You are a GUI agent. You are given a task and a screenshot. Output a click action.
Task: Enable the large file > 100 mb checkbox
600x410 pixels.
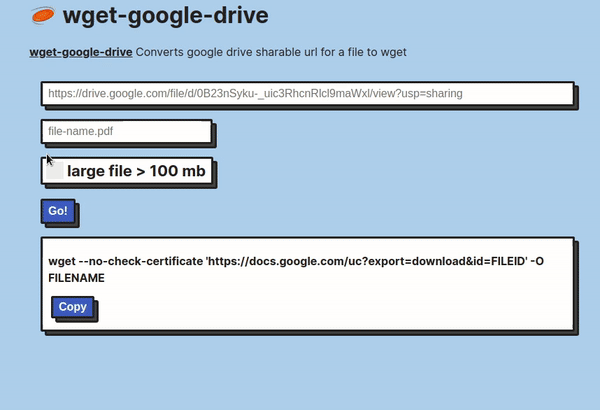pos(55,171)
